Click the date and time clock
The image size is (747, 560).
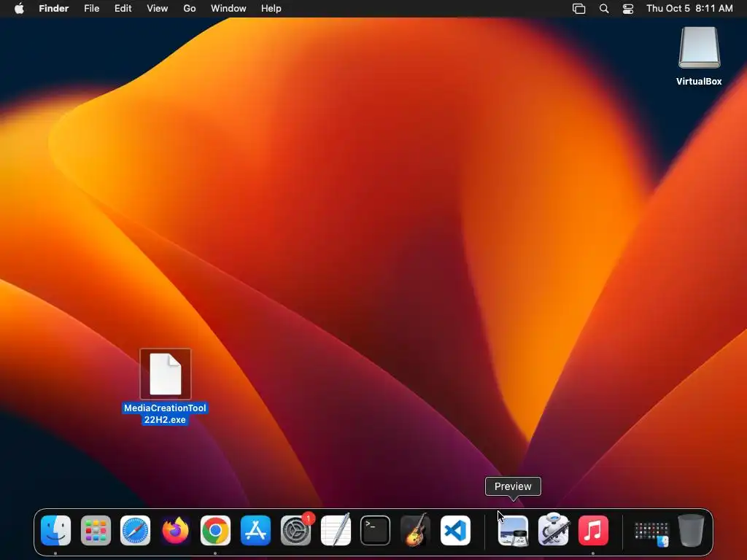tap(689, 9)
